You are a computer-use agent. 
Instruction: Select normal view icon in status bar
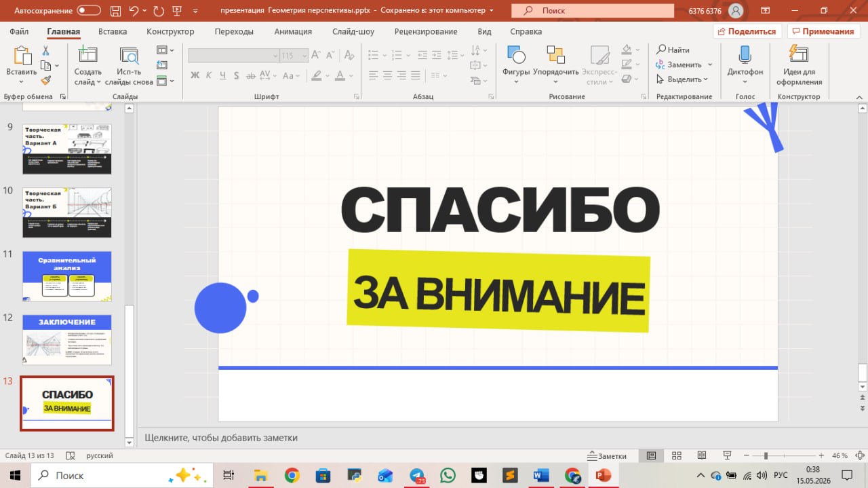(x=651, y=455)
